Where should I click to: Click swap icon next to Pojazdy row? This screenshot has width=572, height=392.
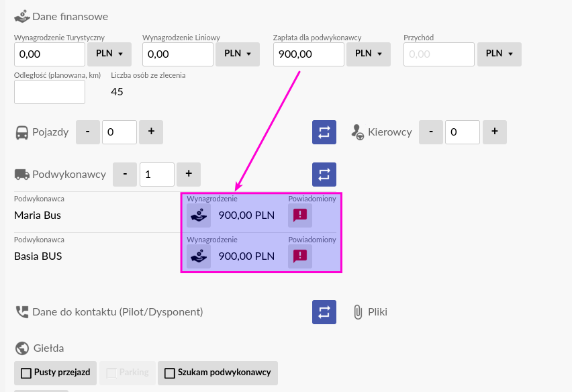(x=324, y=132)
